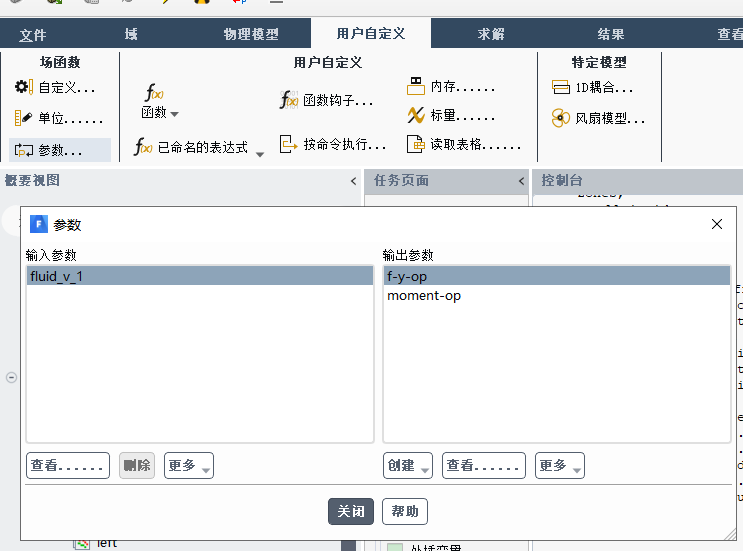743x551 pixels.
Task: Expand the 已命名的表达式 dropdown
Action: (x=260, y=154)
